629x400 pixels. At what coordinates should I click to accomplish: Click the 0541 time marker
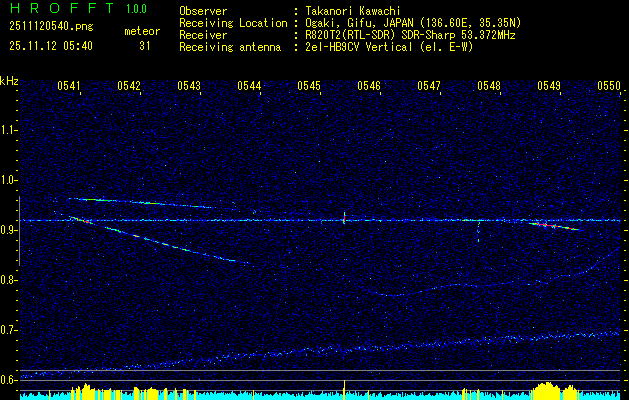point(69,87)
